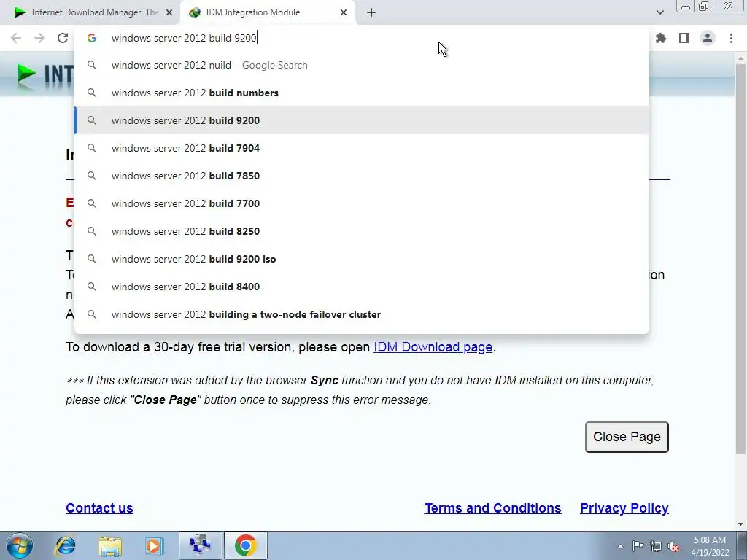Click the muted volume tray icon
This screenshot has width=747, height=560.
(673, 546)
